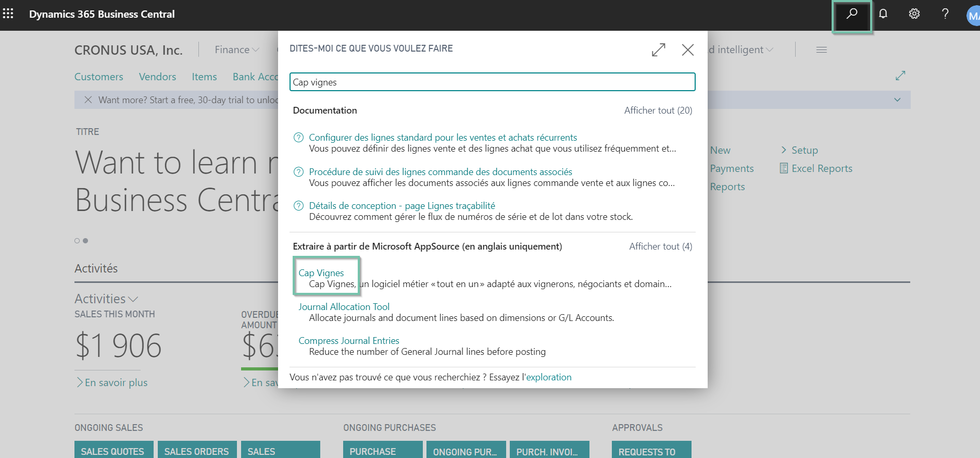Image resolution: width=980 pixels, height=458 pixels.
Task: Open the Reports action
Action: [x=727, y=187]
